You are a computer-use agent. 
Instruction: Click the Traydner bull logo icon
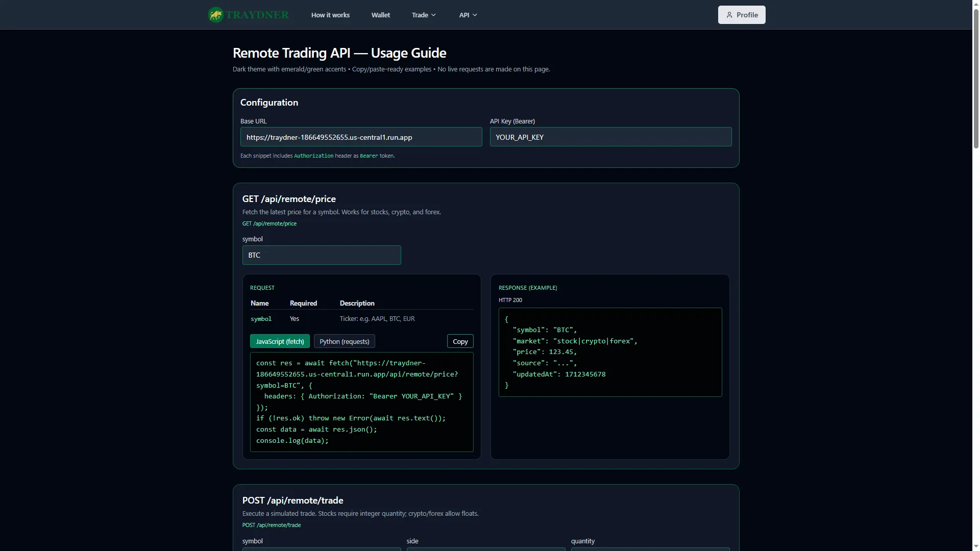216,15
